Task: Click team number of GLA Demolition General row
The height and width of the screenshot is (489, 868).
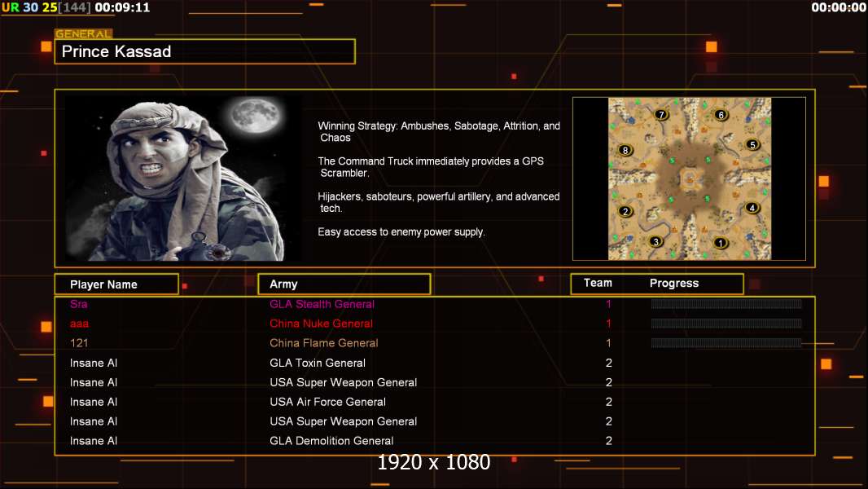Action: click(x=609, y=441)
